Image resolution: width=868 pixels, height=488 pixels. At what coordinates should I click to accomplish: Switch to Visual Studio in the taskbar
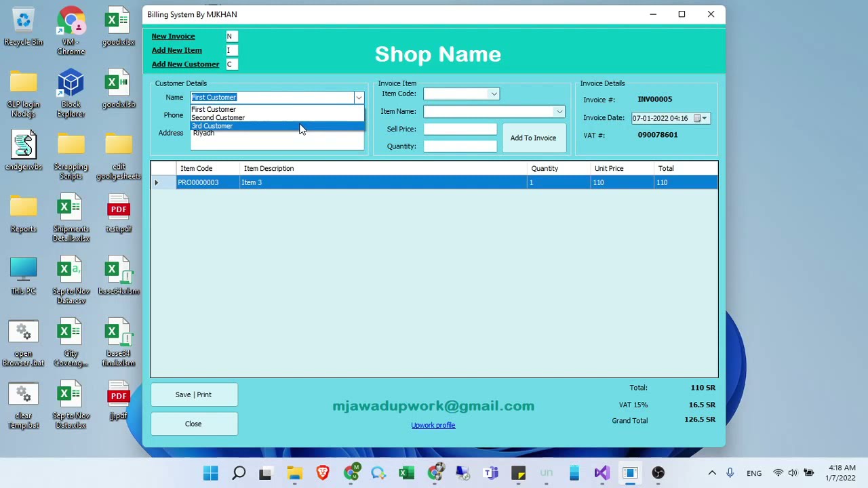[x=602, y=473]
